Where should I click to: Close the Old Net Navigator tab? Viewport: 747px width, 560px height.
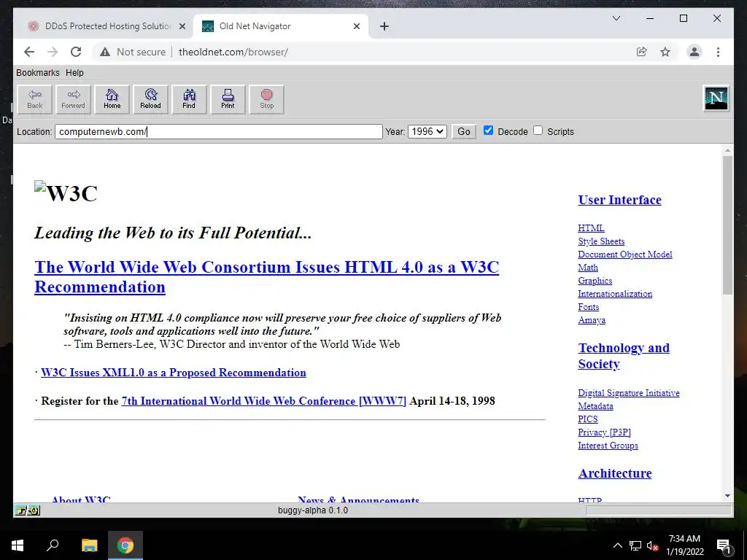coord(356,26)
